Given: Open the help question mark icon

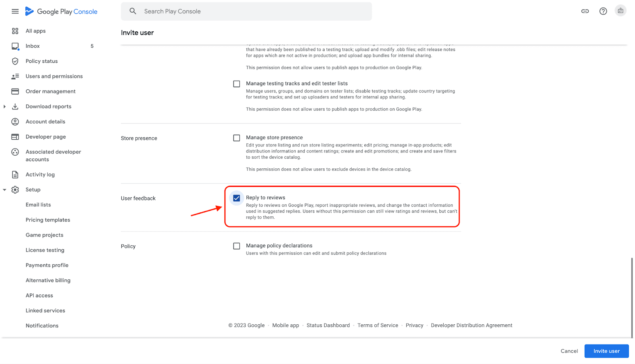Looking at the screenshot, I should [x=603, y=11].
